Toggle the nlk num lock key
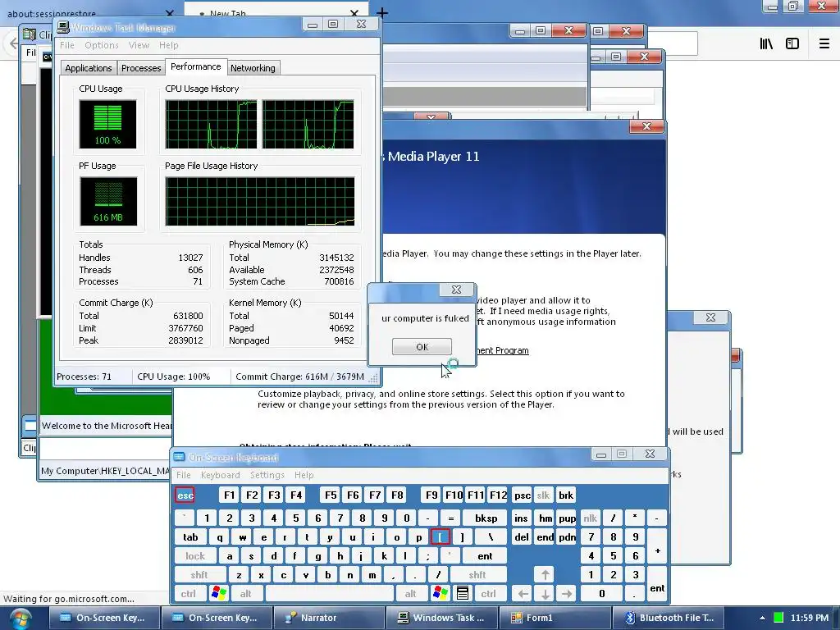 [x=591, y=518]
